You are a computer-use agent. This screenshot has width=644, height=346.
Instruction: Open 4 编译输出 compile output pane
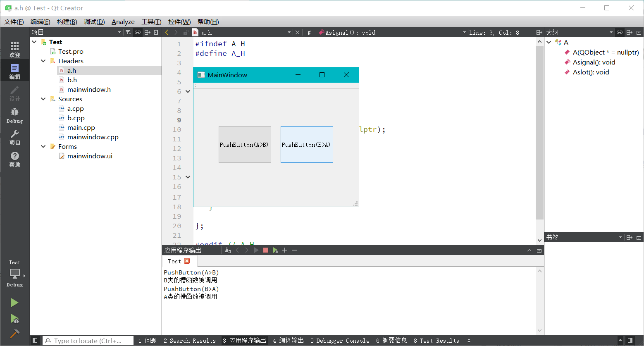(x=288, y=340)
